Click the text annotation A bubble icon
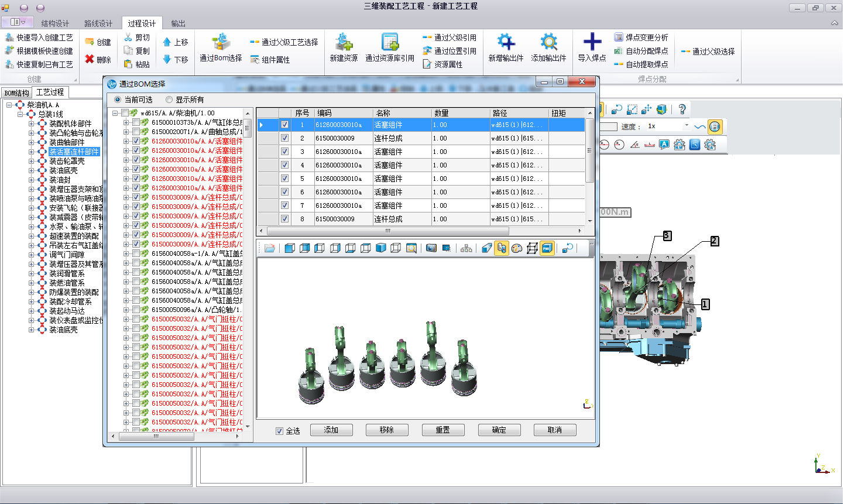 pyautogui.click(x=664, y=145)
